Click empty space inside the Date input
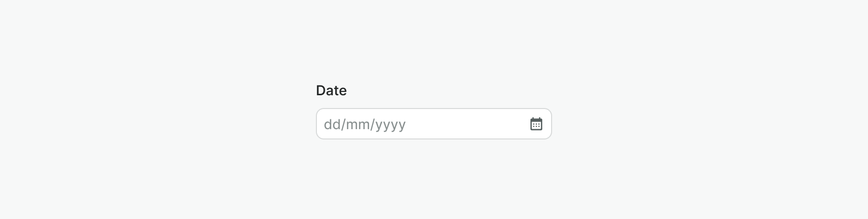The image size is (868, 219). pos(467,124)
